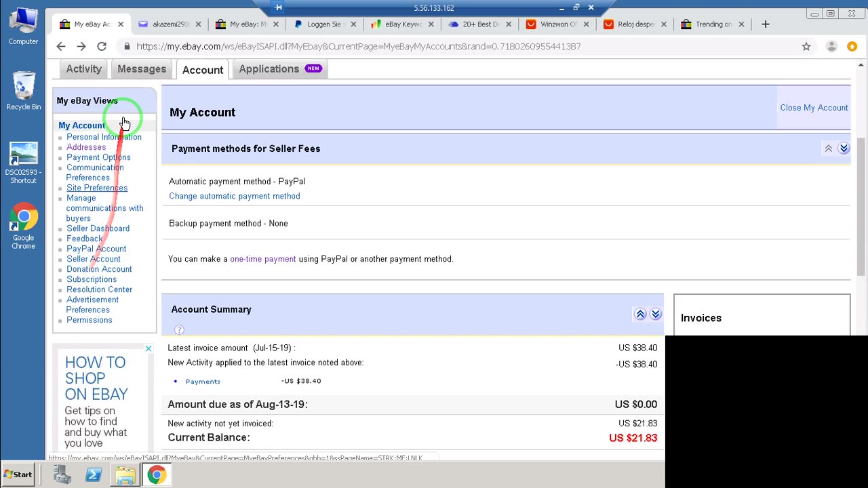Open the Payments link in Account Summary
The image size is (868, 488).
point(203,382)
